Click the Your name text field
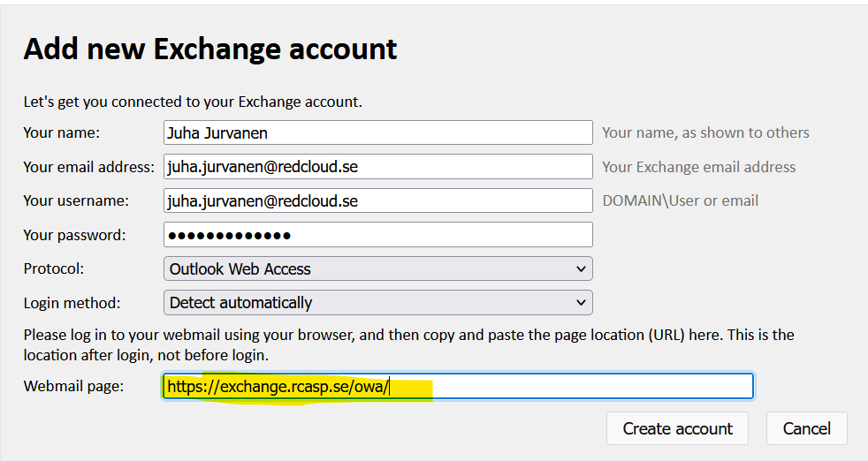 [377, 132]
